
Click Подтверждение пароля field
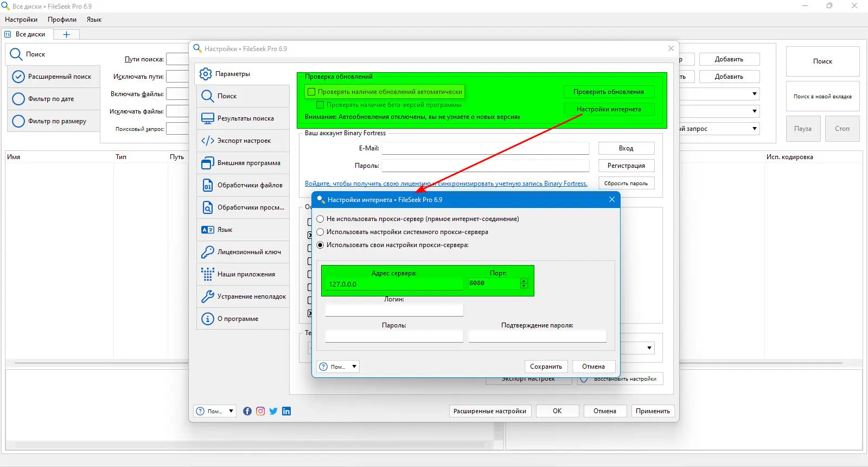(537, 336)
